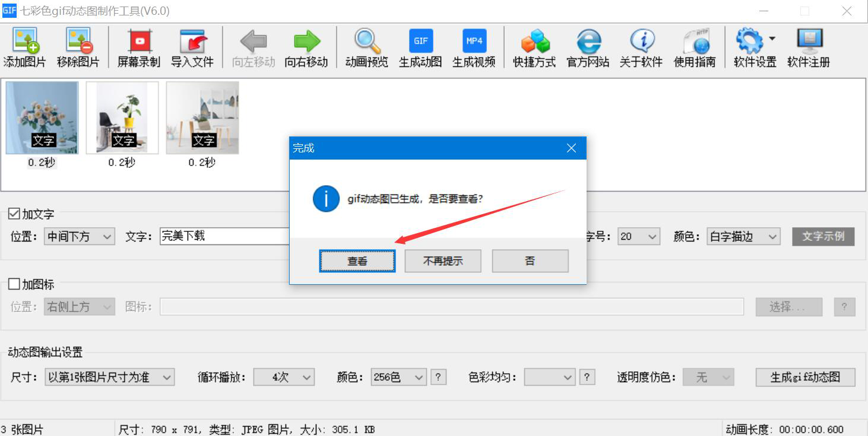Viewport: 868px width, 436px height.
Task: Select the table and wall art thumbnail
Action: (x=202, y=117)
